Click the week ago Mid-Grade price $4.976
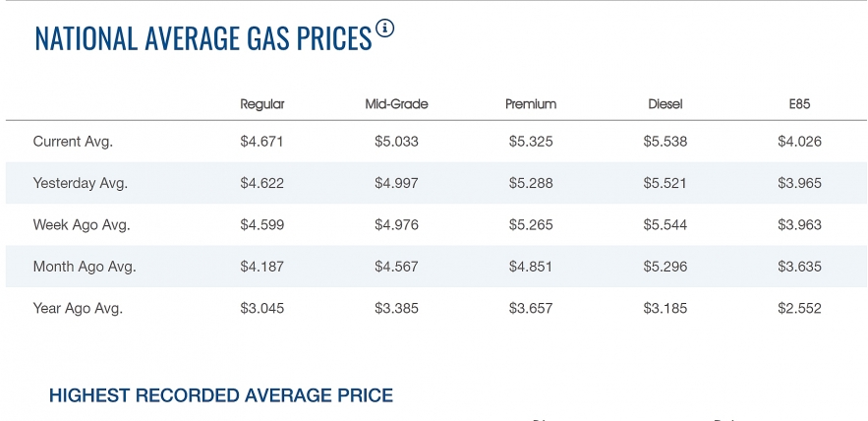 coord(396,225)
